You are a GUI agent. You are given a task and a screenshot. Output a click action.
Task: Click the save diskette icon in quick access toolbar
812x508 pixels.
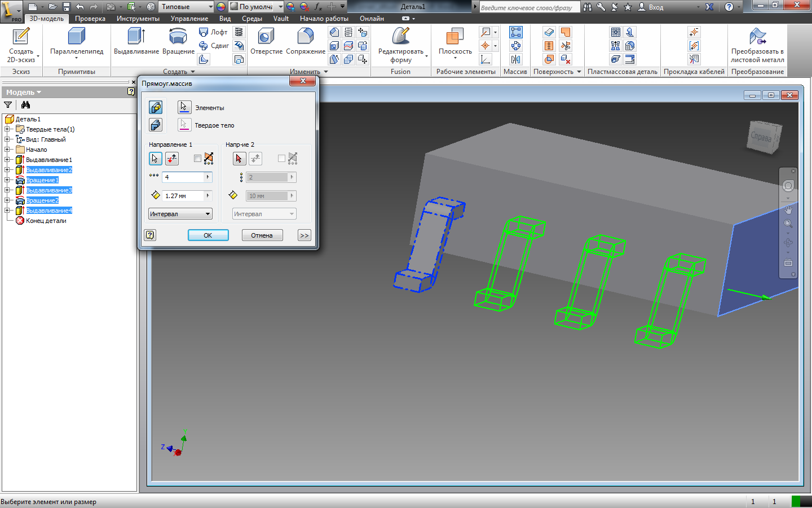coord(66,7)
